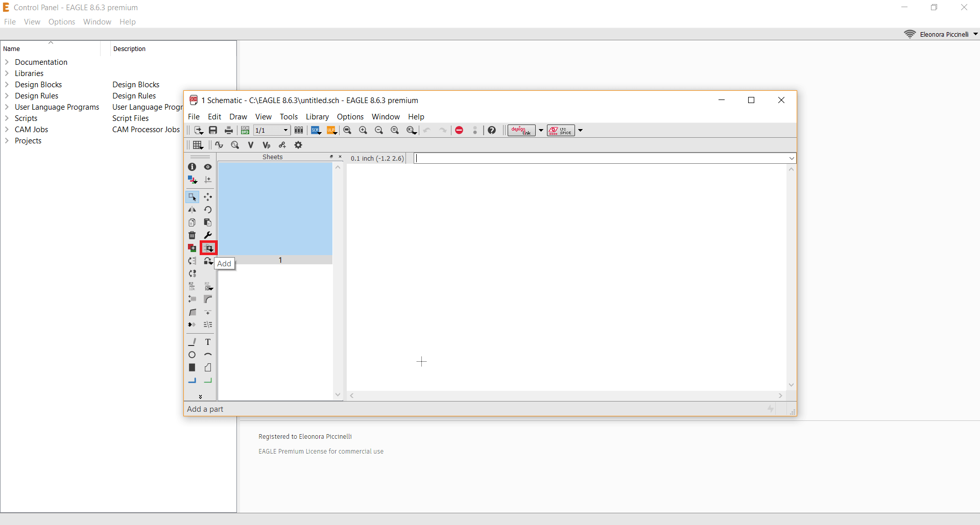Click the Add Design Block icon

pos(192,248)
